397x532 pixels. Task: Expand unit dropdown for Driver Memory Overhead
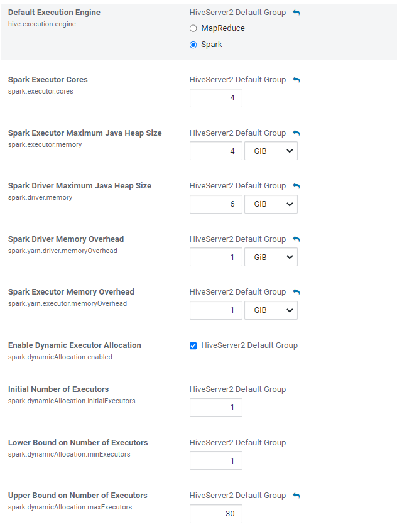coord(271,258)
